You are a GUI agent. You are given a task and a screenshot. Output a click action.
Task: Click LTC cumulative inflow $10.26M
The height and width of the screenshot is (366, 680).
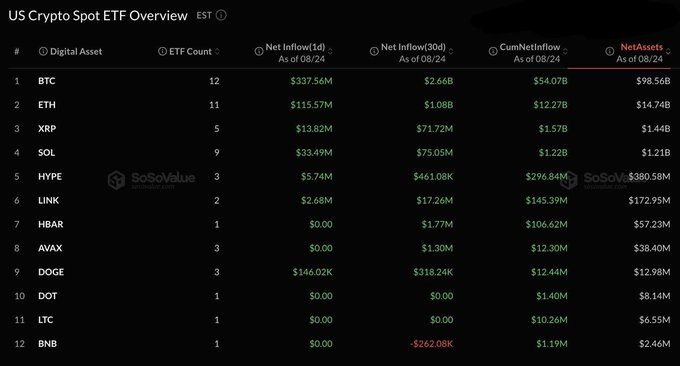click(x=549, y=320)
